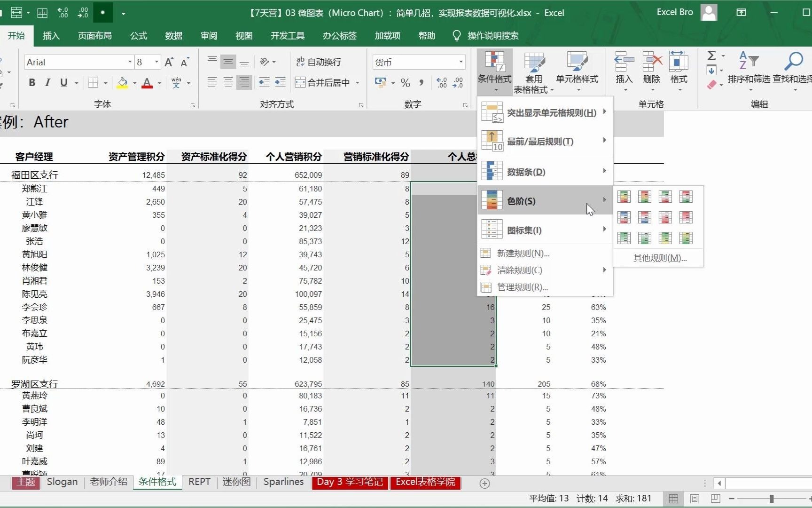The width and height of the screenshot is (812, 508).
Task: Expand the borders dropdown arrow
Action: [x=105, y=83]
